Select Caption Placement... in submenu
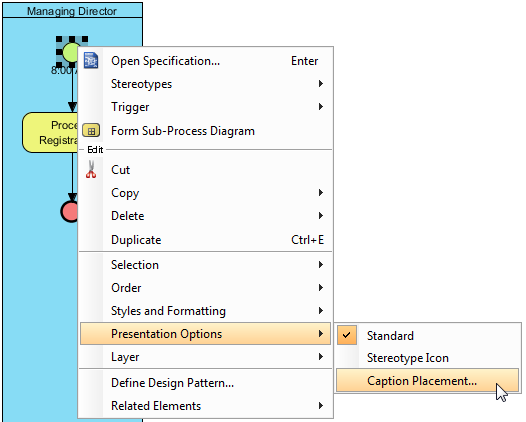The width and height of the screenshot is (526, 422). click(427, 380)
